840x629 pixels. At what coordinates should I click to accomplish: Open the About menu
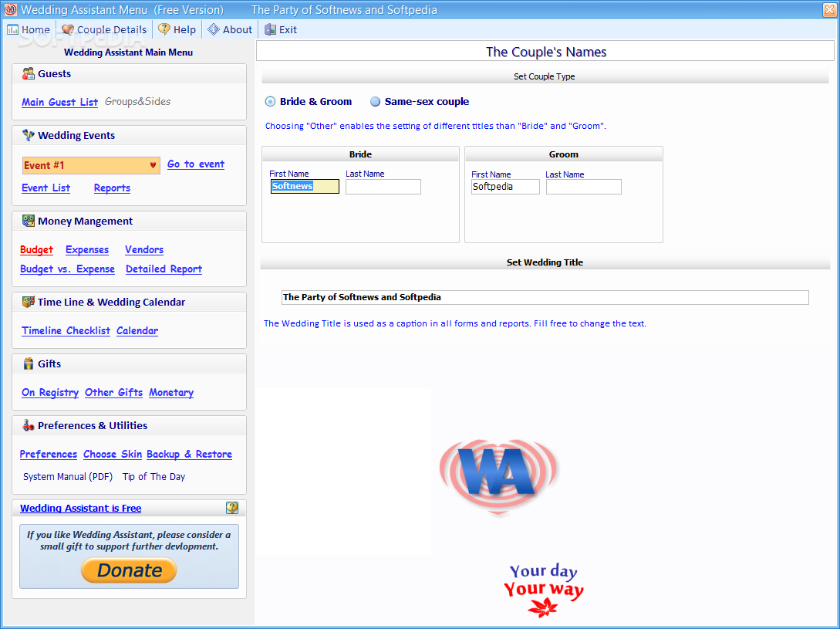230,29
